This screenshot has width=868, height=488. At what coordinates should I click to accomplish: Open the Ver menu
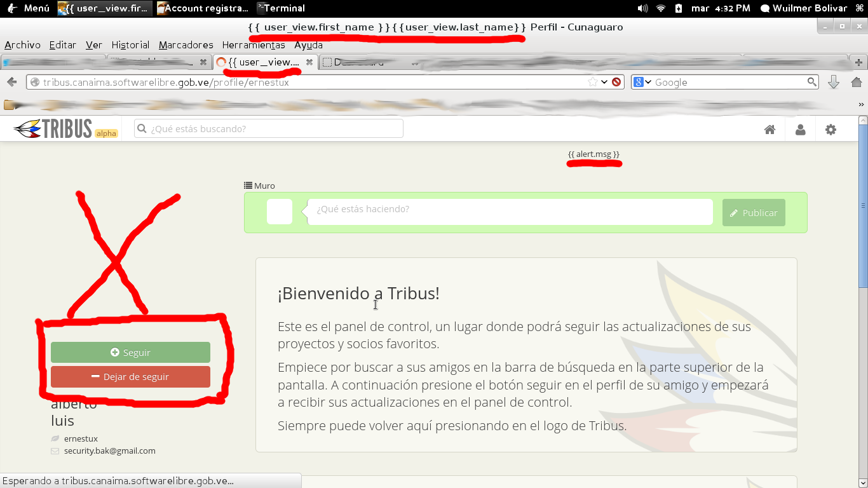pos(94,45)
